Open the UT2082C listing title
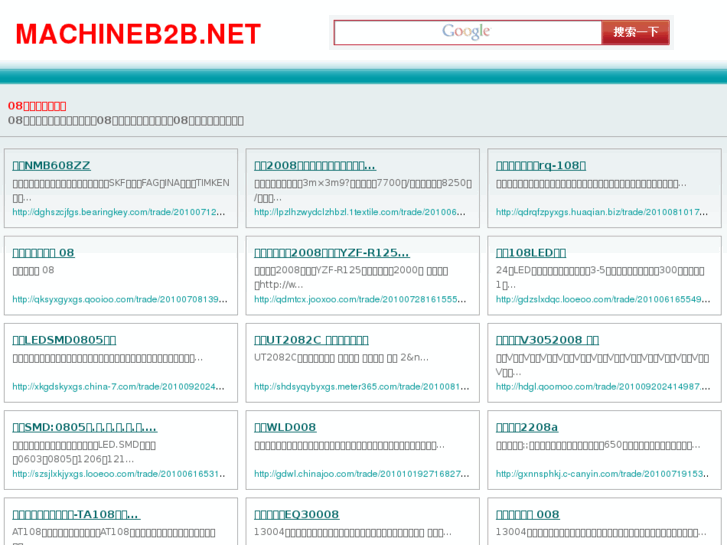This screenshot has width=727, height=545. coord(311,340)
